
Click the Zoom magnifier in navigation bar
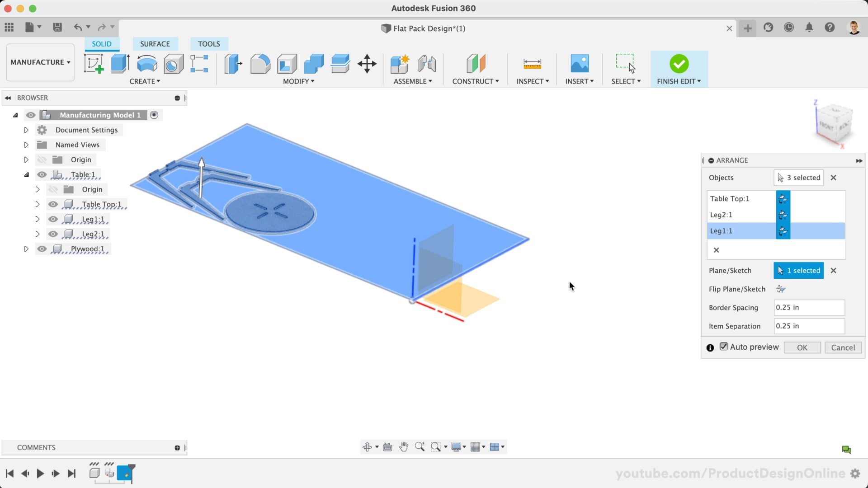pyautogui.click(x=420, y=447)
